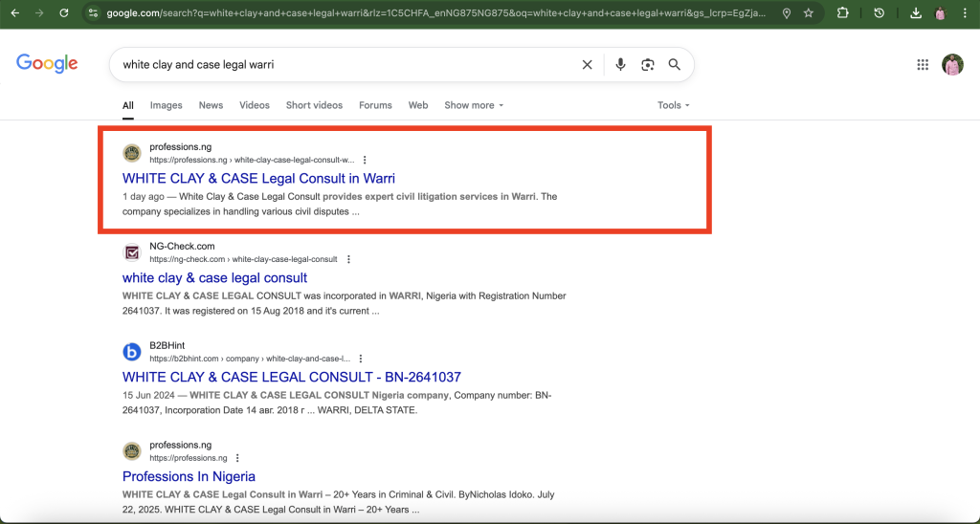Switch to the Videos tab

click(255, 105)
